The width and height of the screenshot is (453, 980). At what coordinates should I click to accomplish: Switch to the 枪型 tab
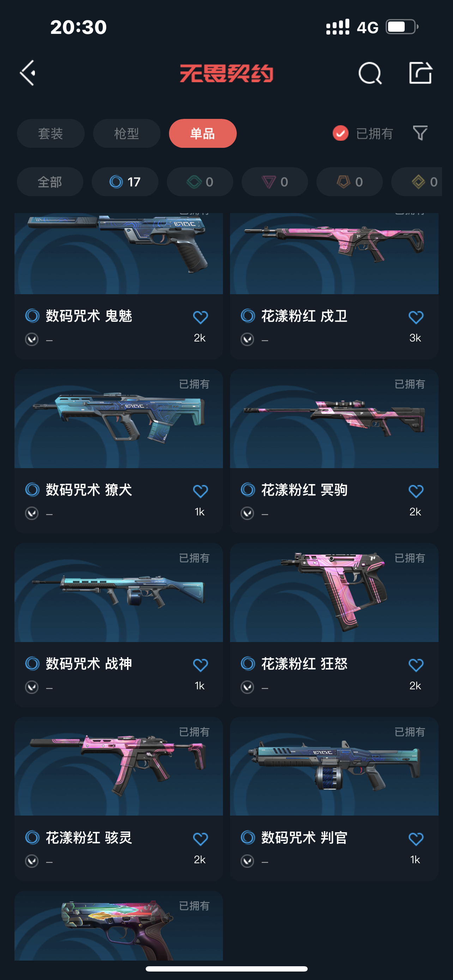point(127,134)
